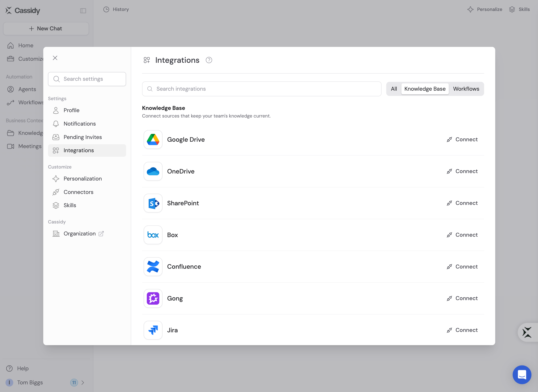This screenshot has height=392, width=538.
Task: Click the notification badge showing 11
Action: click(74, 382)
